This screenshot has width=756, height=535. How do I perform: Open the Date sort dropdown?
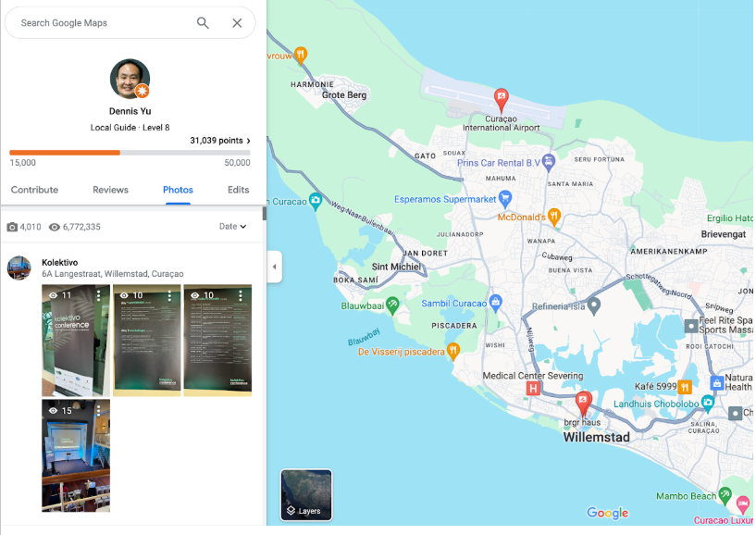point(232,226)
